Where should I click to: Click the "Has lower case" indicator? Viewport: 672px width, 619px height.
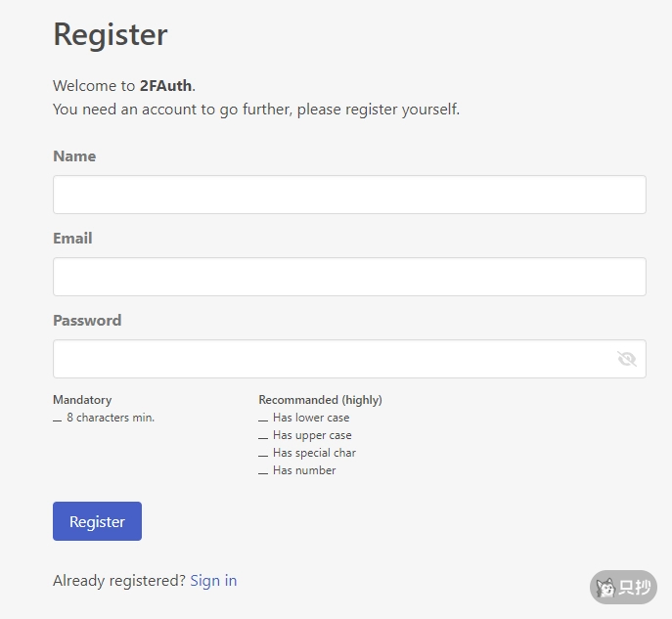311,418
